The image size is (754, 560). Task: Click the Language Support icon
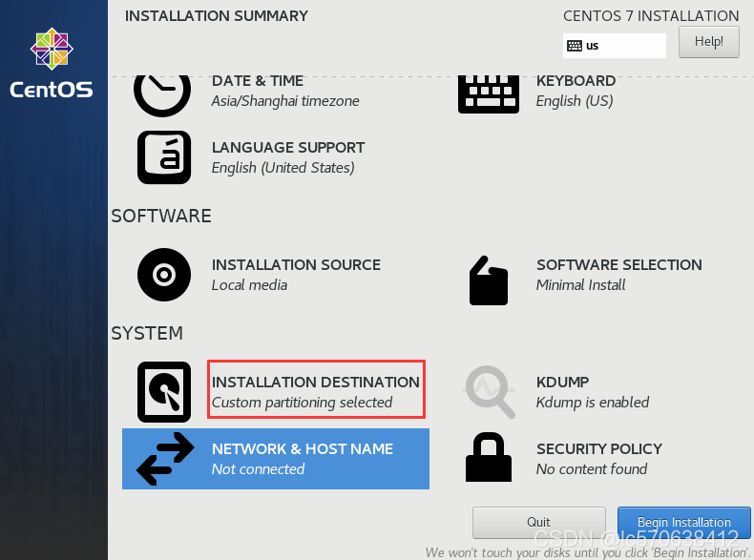(164, 157)
